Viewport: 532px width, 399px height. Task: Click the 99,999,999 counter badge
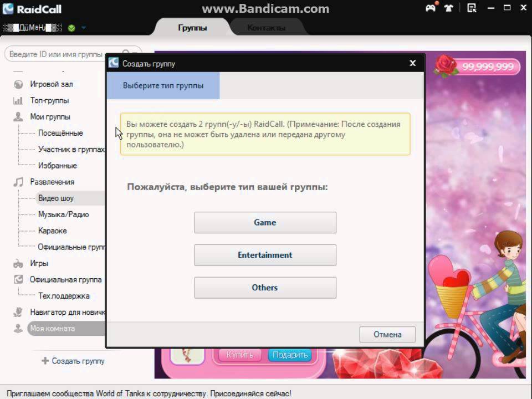pyautogui.click(x=488, y=66)
